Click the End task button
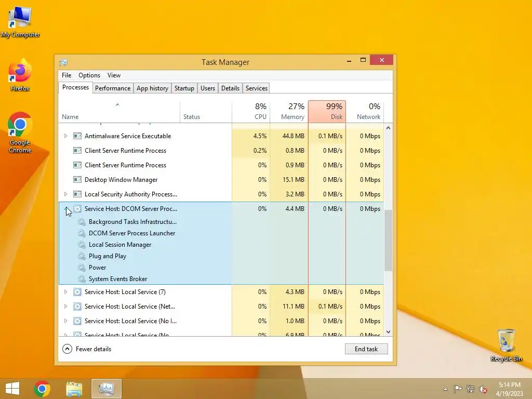Screen dimensions: 532x399 pyautogui.click(x=366, y=349)
